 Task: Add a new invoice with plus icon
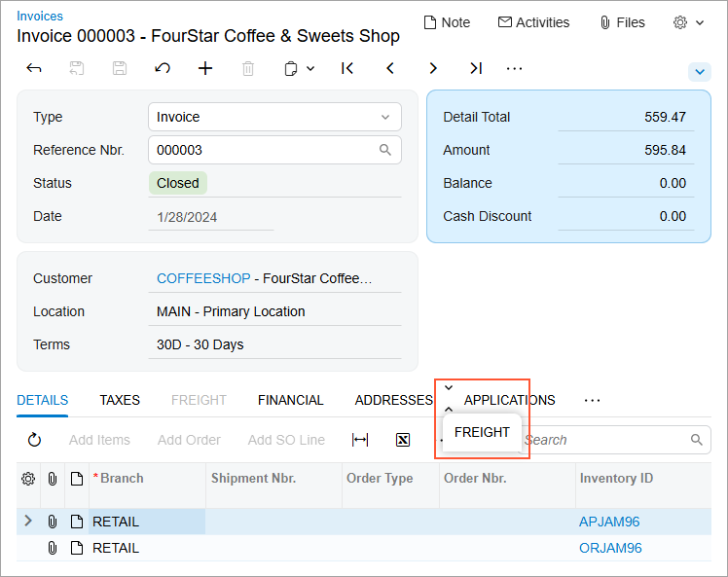pos(205,68)
